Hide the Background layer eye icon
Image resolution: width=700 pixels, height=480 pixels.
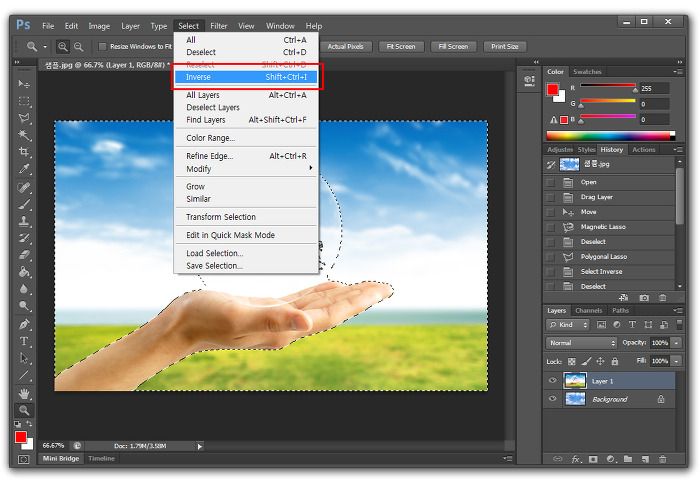coord(553,399)
